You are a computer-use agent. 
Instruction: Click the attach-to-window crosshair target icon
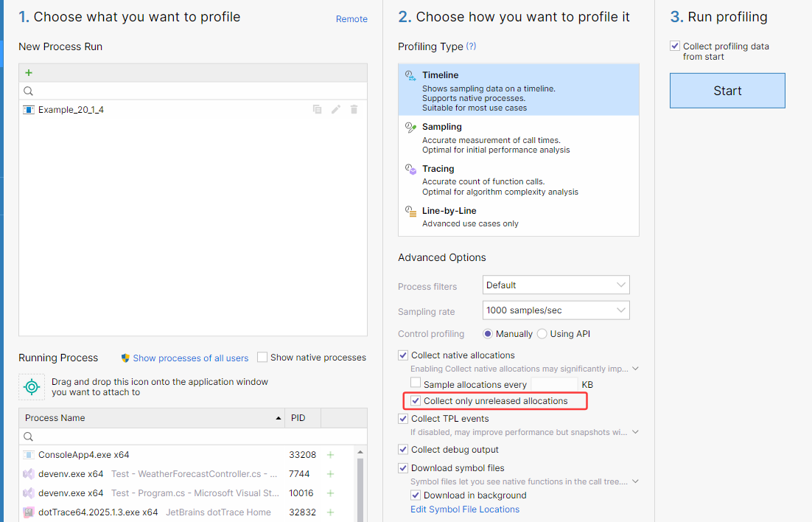[x=31, y=387]
